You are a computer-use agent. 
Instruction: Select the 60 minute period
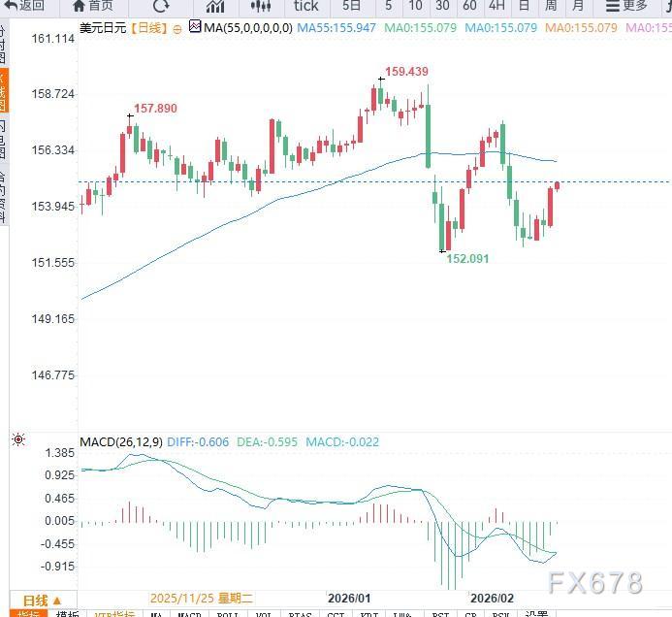click(x=470, y=6)
